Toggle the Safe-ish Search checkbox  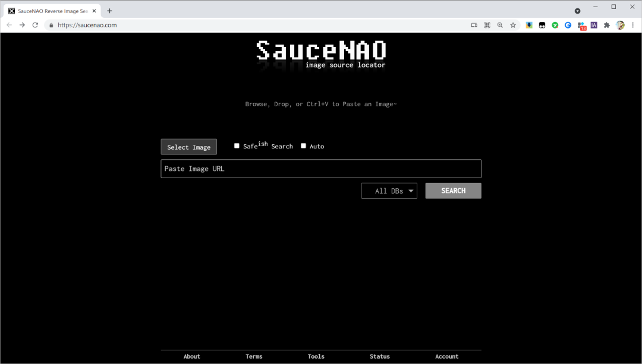(237, 145)
